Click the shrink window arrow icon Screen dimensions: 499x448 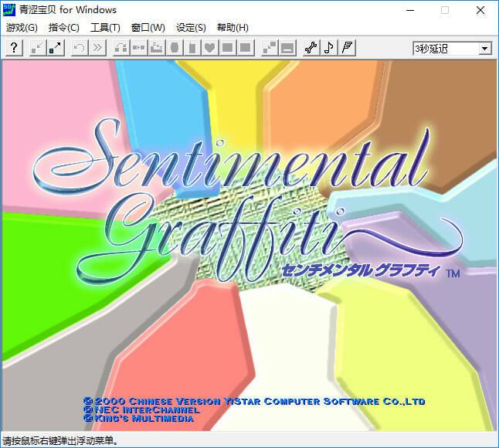(x=38, y=48)
